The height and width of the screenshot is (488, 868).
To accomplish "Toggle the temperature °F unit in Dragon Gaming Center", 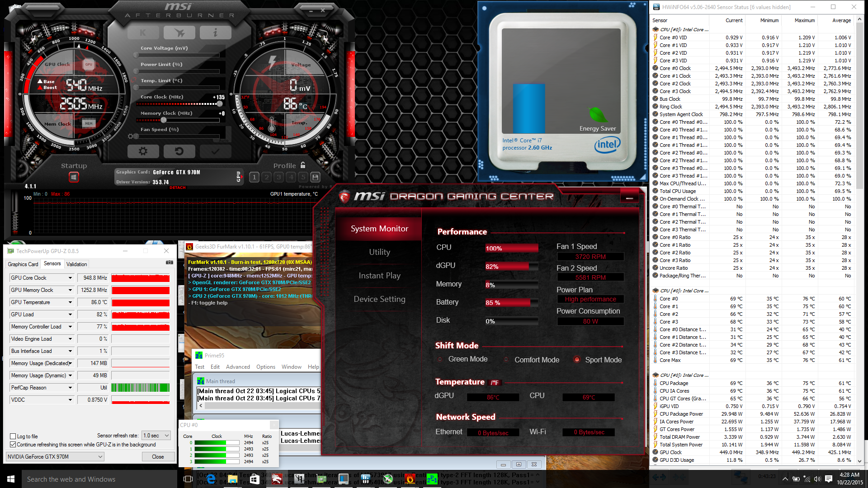I will point(495,383).
